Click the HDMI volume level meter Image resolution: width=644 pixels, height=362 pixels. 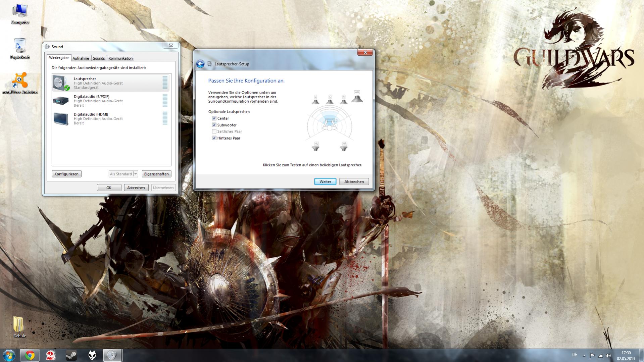165,118
